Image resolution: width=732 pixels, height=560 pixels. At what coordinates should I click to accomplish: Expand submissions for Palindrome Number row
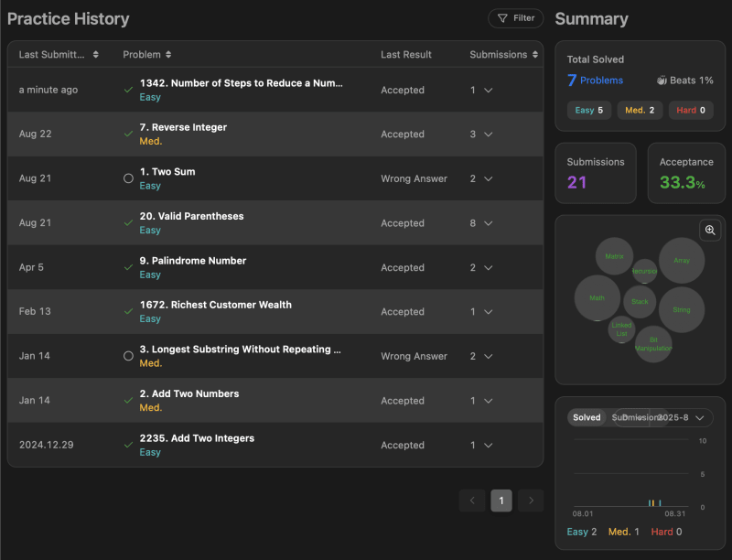pyautogui.click(x=489, y=267)
